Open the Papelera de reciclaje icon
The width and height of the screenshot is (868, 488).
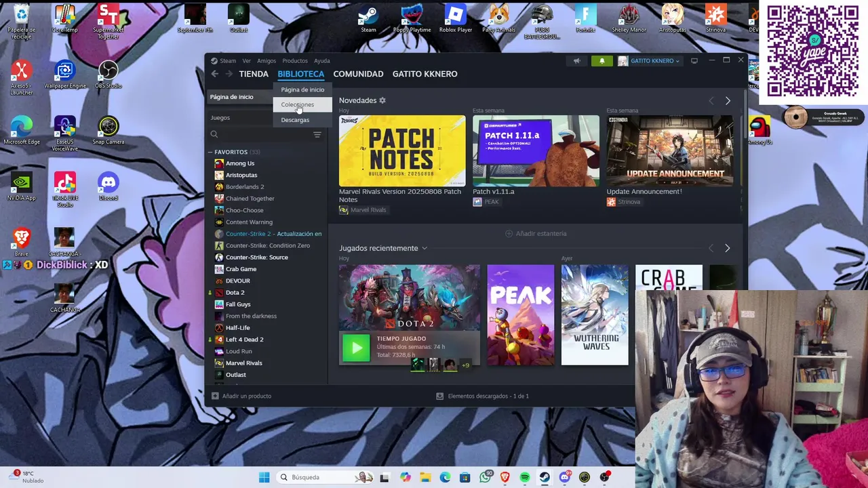(x=21, y=22)
